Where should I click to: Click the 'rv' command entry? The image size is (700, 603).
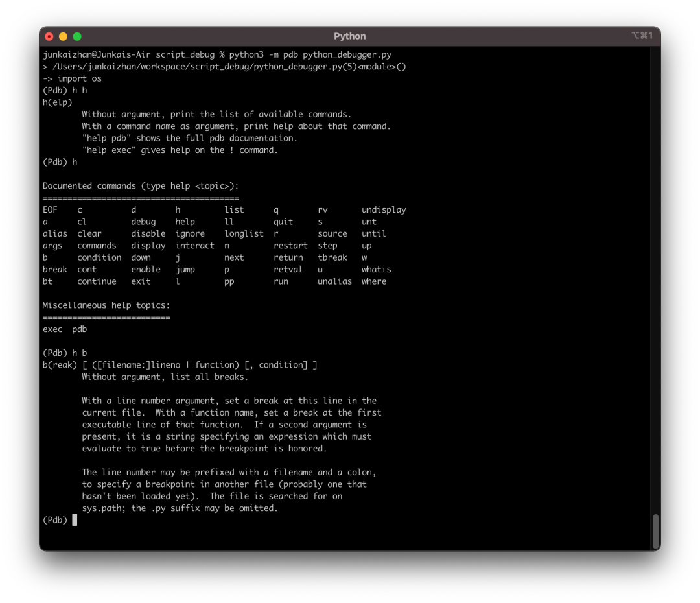[x=322, y=210]
